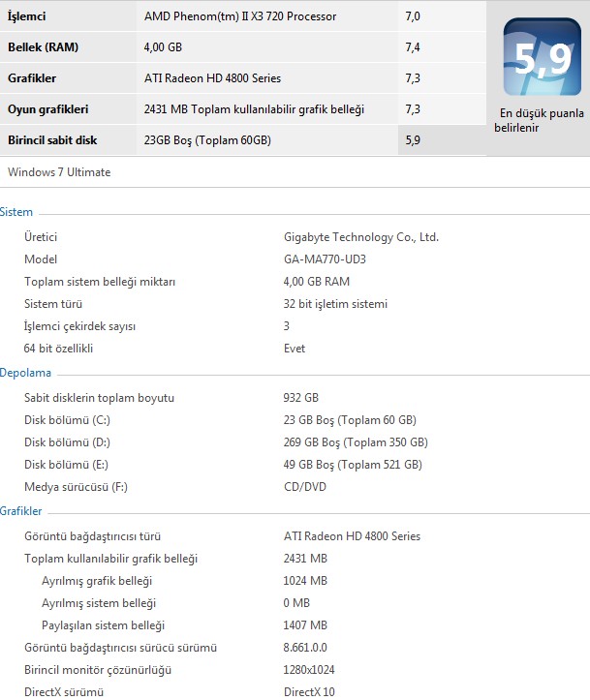
Task: Click 'Disk bölümü (D:)' label
Action: (x=67, y=441)
